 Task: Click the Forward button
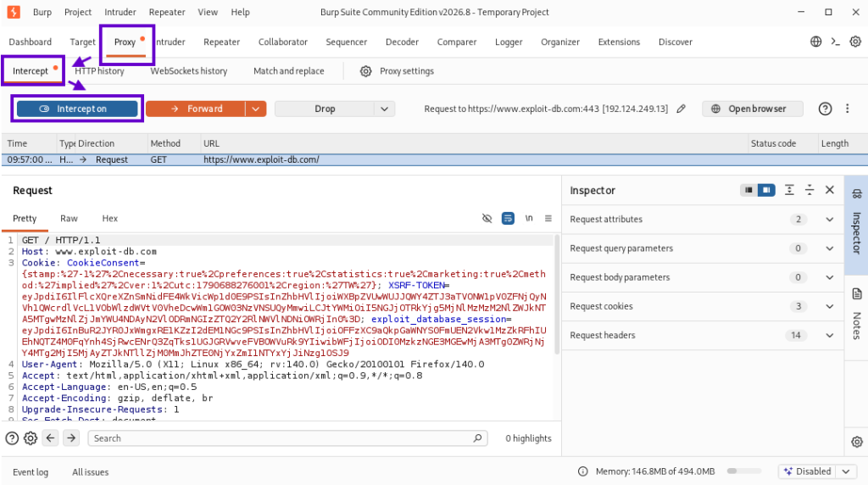pos(196,109)
